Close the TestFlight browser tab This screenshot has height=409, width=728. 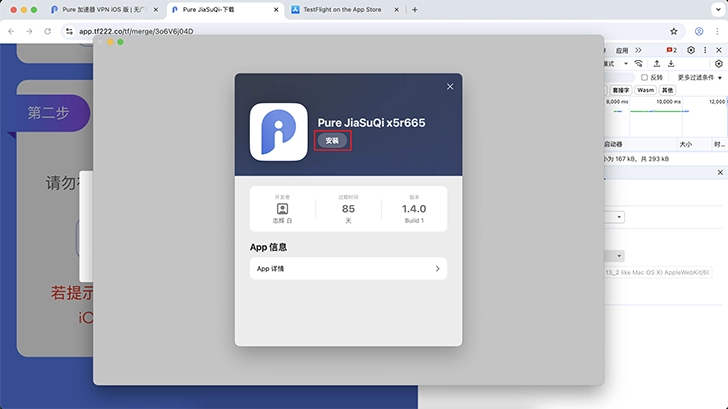coord(396,10)
